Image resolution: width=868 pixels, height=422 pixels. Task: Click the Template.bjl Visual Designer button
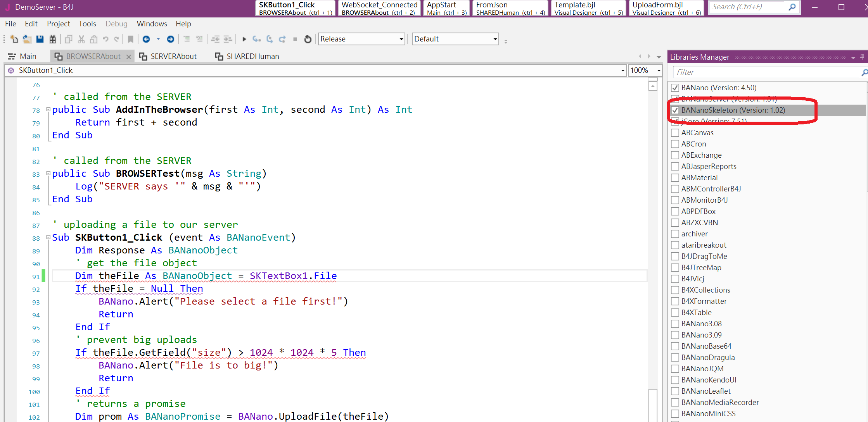click(588, 8)
